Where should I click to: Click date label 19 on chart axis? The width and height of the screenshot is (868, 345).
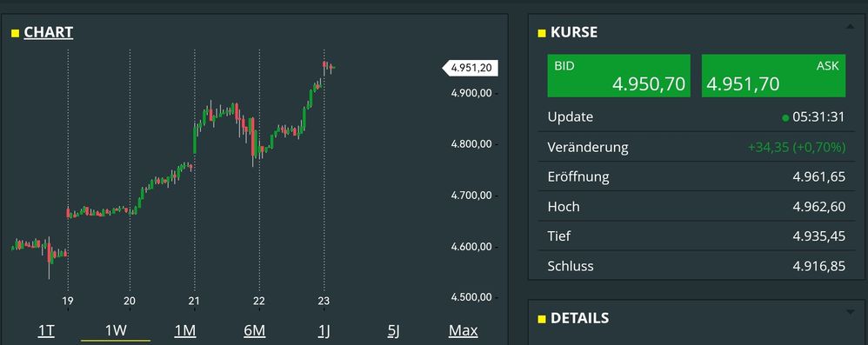[x=68, y=302]
